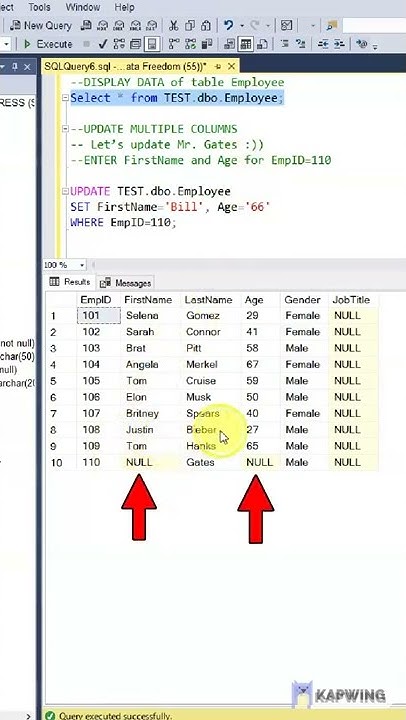Click the Musk last name cell
This screenshot has width=406, height=720.
point(210,397)
